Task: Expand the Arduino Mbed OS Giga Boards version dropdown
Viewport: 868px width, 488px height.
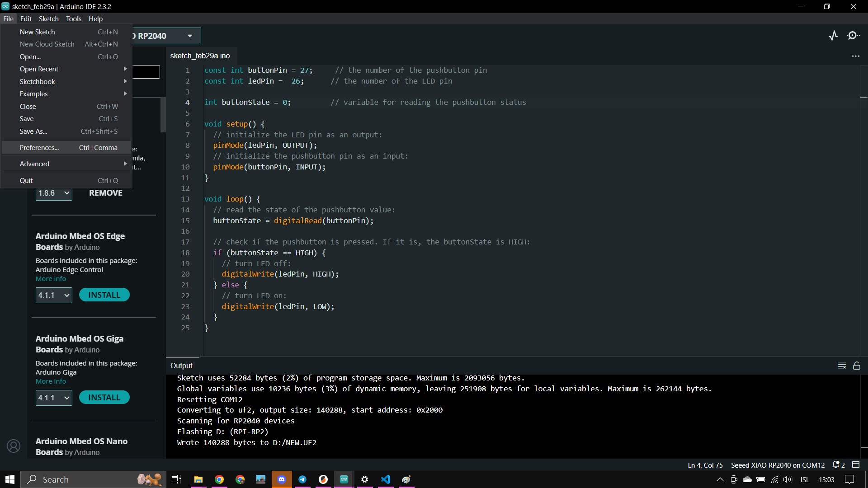Action: click(x=54, y=398)
